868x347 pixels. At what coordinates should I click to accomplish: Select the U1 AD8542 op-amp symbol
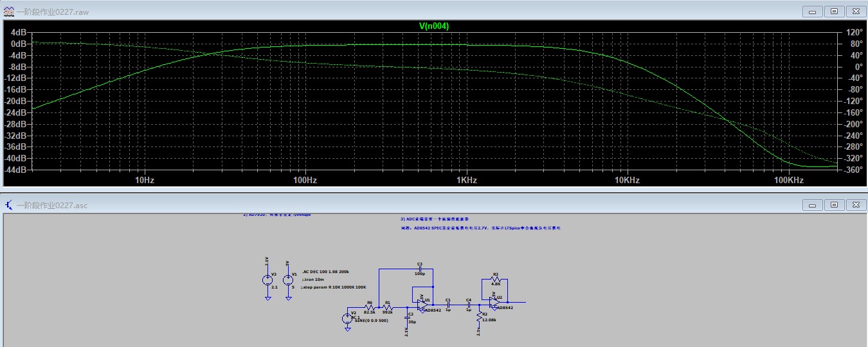[x=424, y=305]
